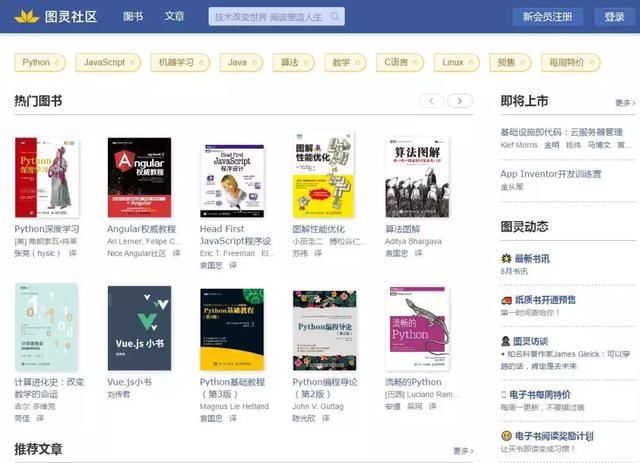Show previous hot books with left arrow

(430, 101)
